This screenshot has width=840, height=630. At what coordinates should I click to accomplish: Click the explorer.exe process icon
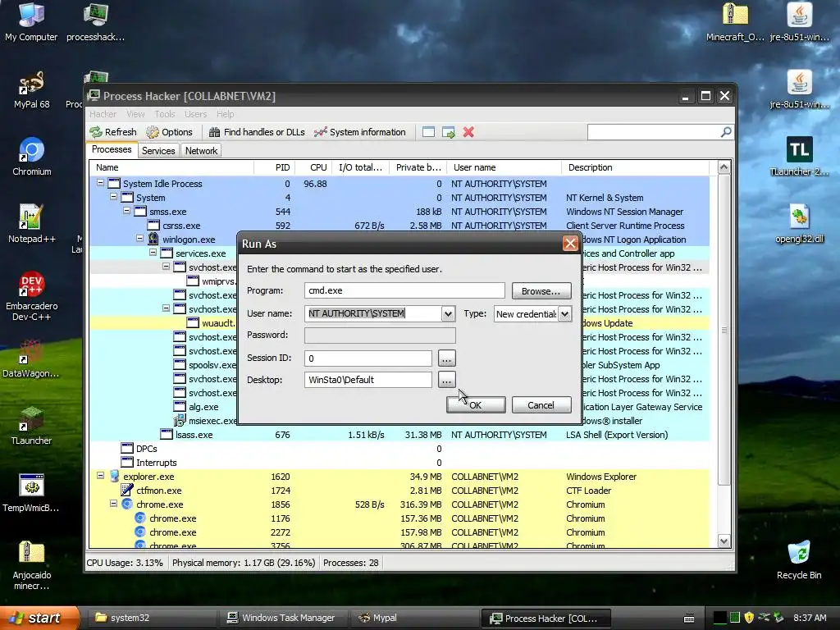[114, 477]
